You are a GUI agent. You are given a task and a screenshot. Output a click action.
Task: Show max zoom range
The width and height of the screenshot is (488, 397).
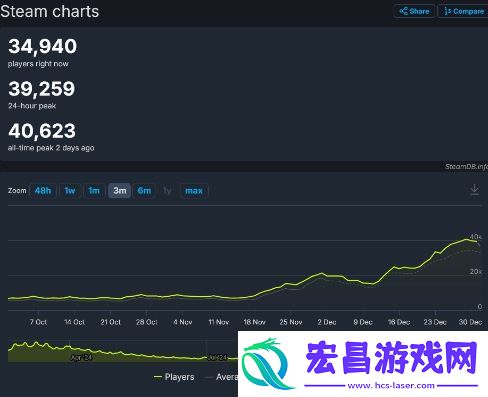click(x=194, y=191)
